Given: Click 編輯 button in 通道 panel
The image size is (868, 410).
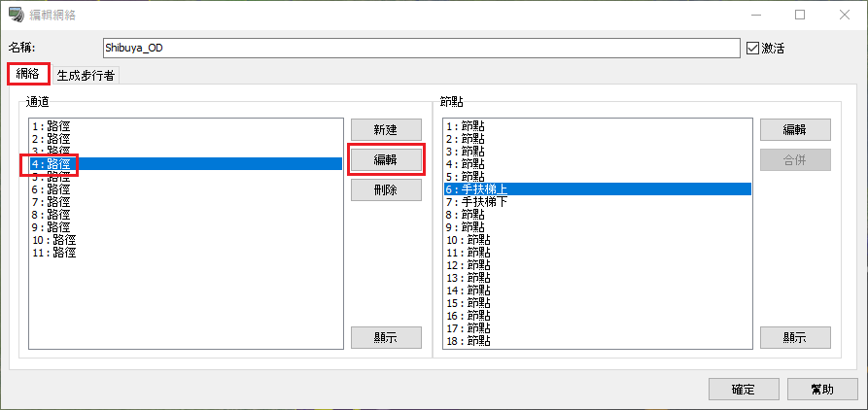Looking at the screenshot, I should pos(386,160).
